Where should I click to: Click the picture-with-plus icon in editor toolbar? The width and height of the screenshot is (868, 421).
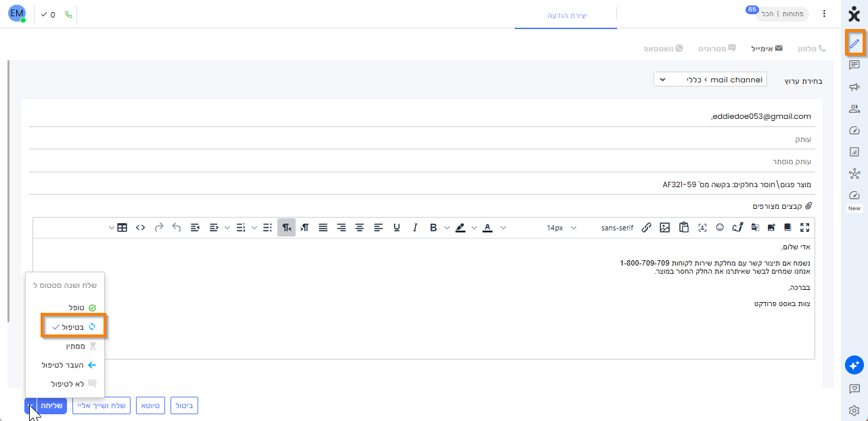771,228
